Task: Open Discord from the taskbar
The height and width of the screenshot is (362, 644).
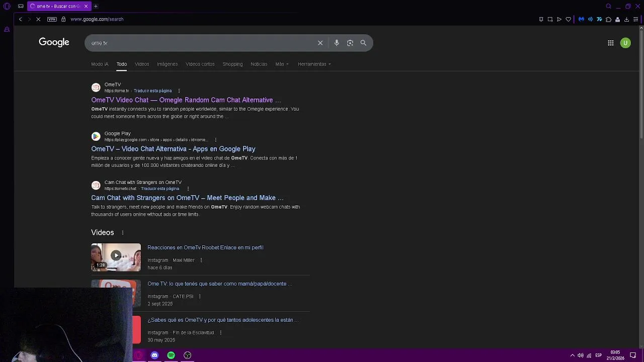Action: [154, 355]
